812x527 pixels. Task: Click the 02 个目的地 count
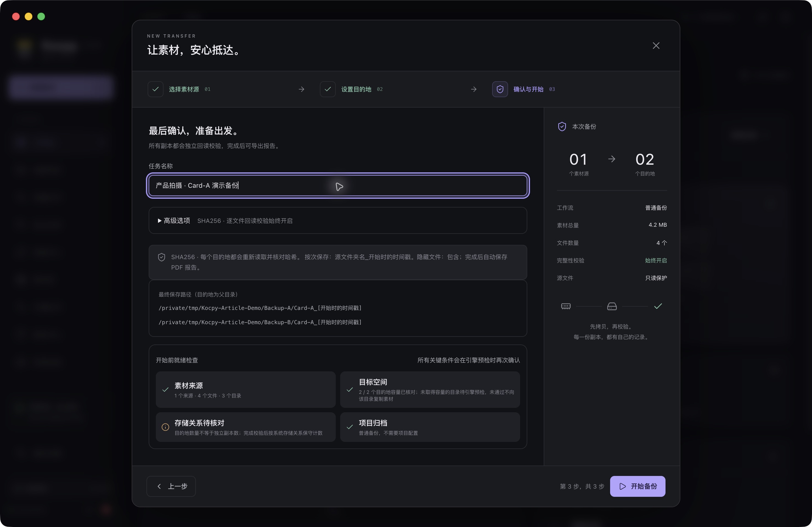(645, 164)
